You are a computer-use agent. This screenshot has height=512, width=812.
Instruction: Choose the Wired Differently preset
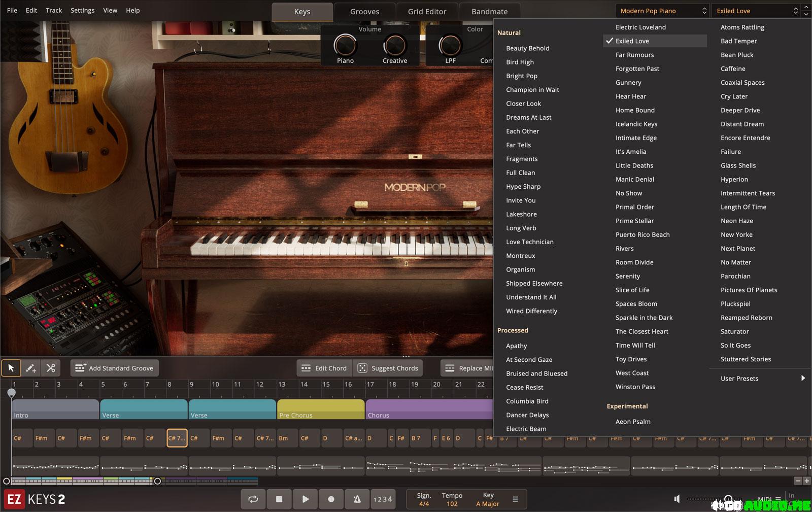(531, 311)
